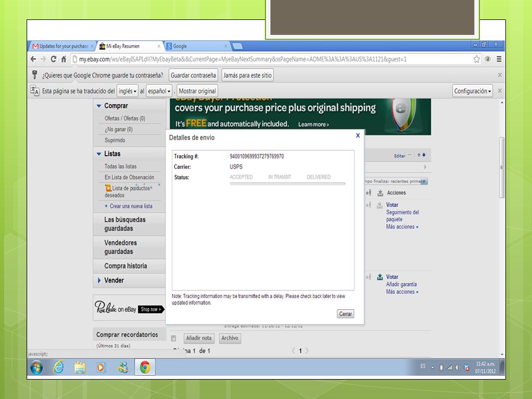Open ¿No ganar (0) in sidebar
532x399 pixels.
119,129
